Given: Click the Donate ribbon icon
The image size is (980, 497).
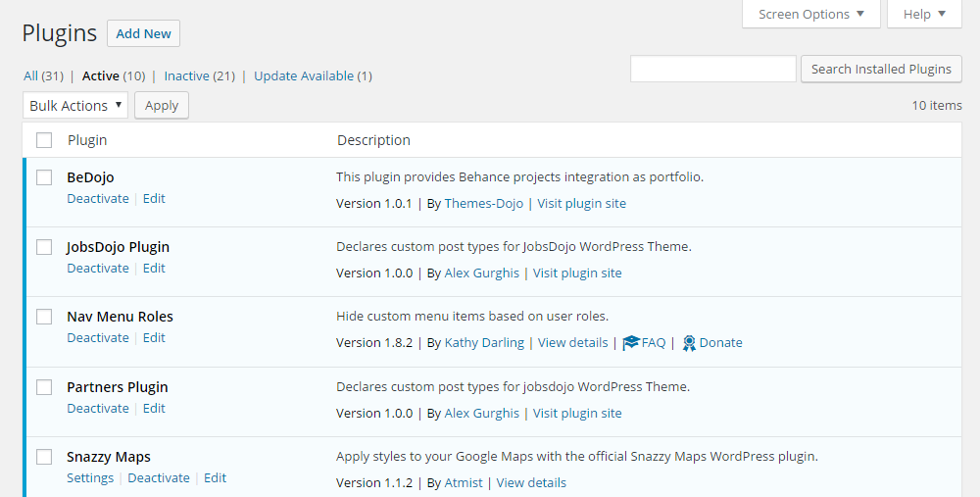Looking at the screenshot, I should pyautogui.click(x=689, y=343).
